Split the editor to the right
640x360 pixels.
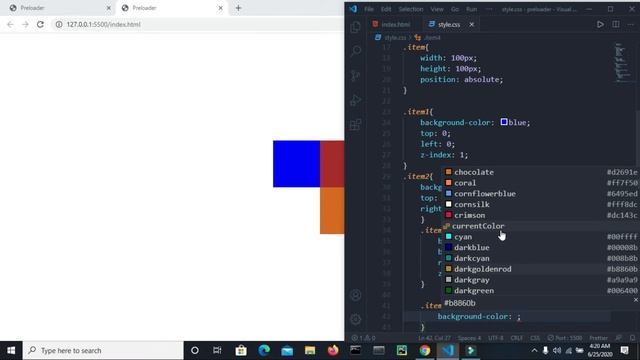tap(616, 24)
